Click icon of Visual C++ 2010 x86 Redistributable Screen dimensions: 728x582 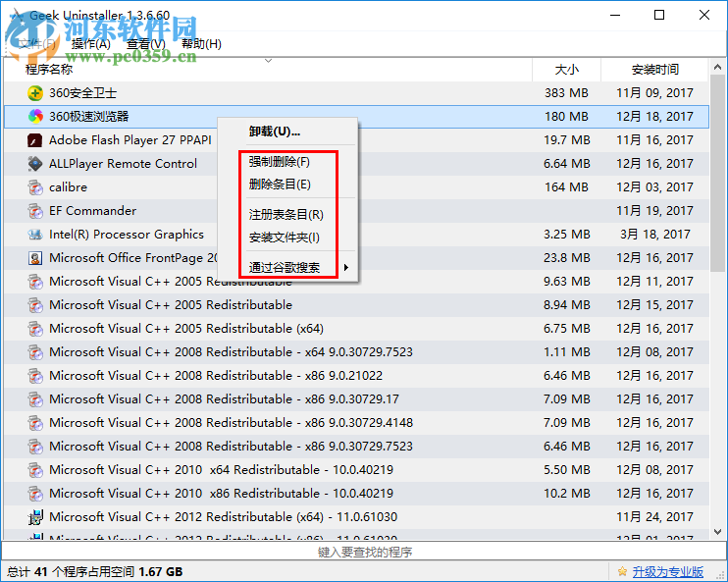pos(35,494)
